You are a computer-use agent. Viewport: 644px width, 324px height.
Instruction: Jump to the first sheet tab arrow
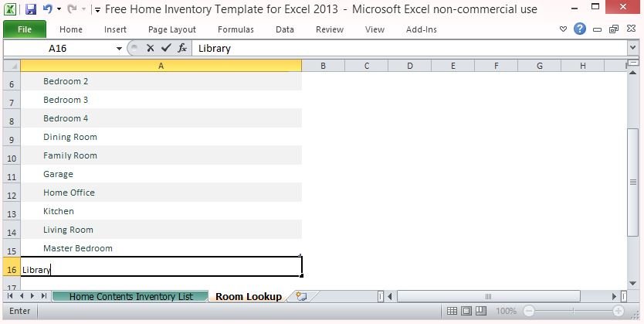pyautogui.click(x=10, y=296)
